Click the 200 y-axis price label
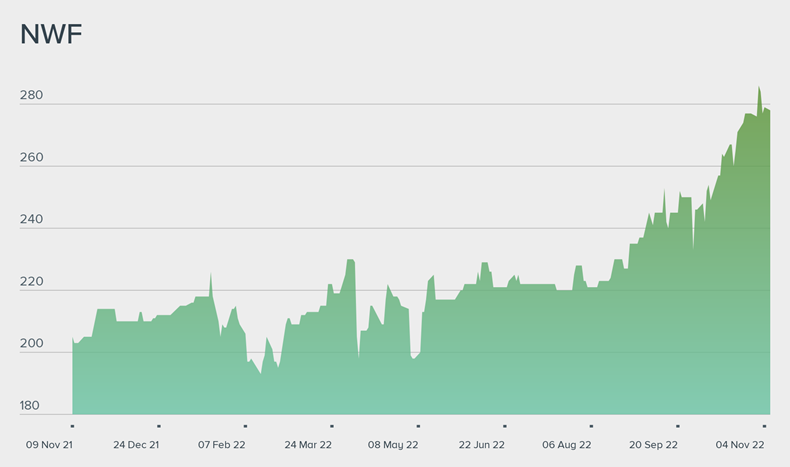This screenshot has height=467, width=790. 31,344
